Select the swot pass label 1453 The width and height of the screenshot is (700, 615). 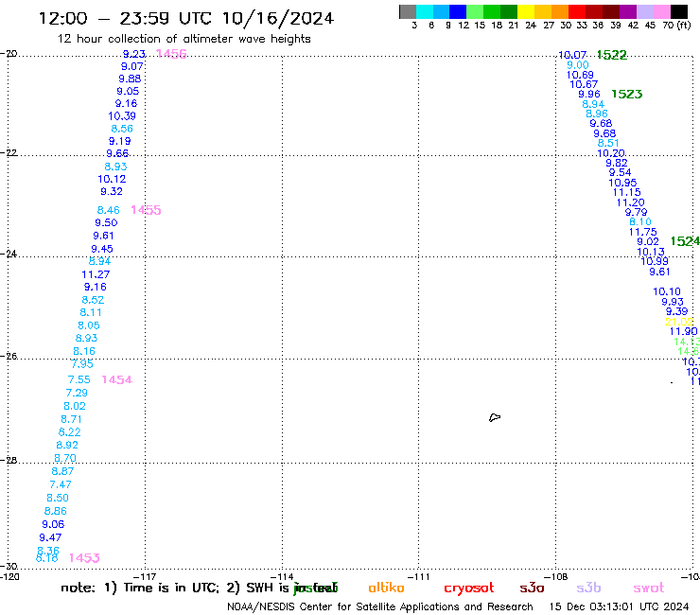(84, 558)
